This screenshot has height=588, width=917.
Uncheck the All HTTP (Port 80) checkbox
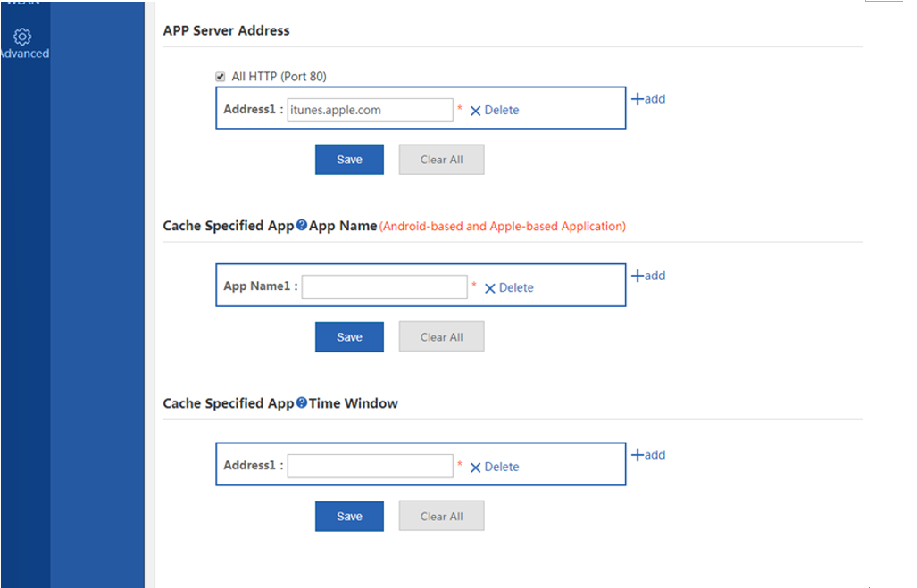pyautogui.click(x=221, y=77)
